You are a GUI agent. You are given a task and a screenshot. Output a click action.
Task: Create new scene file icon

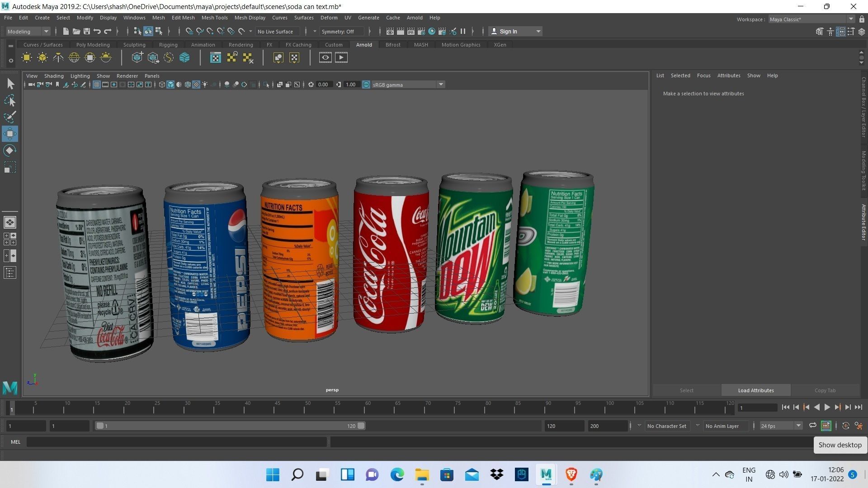click(66, 31)
